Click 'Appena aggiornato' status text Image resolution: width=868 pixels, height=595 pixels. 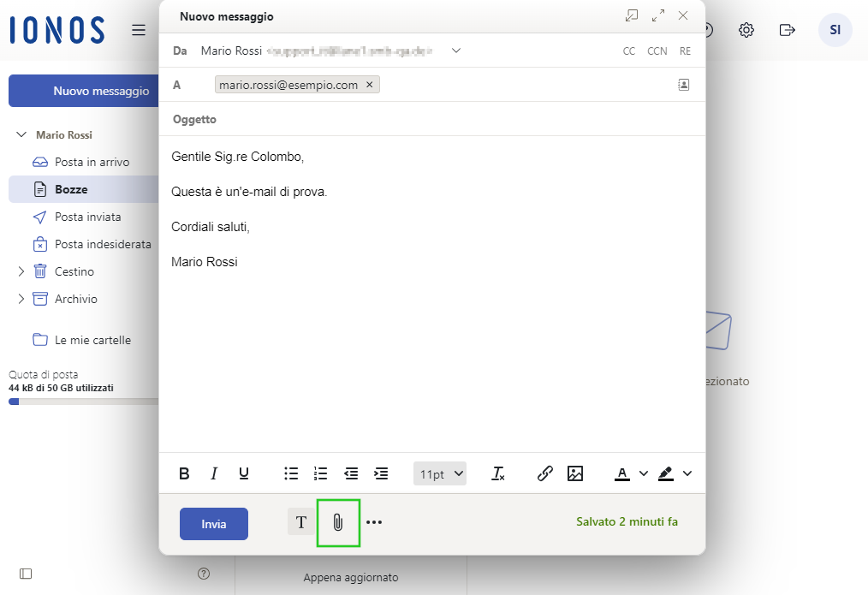click(351, 577)
